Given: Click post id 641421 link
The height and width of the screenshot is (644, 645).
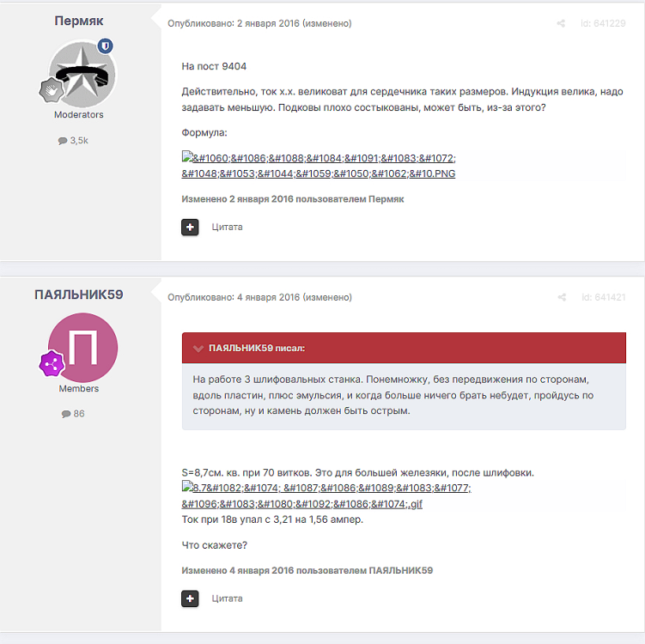Looking at the screenshot, I should click(604, 297).
